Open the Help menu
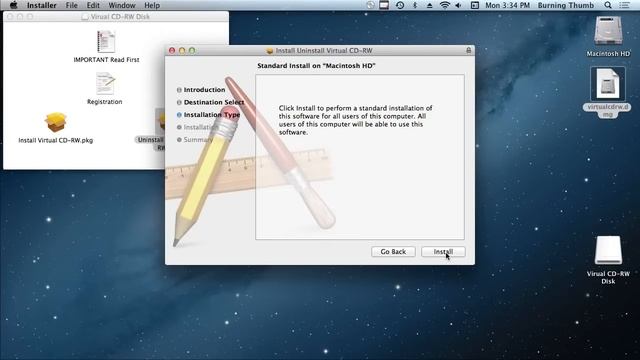This screenshot has height=360, width=640. (152, 5)
